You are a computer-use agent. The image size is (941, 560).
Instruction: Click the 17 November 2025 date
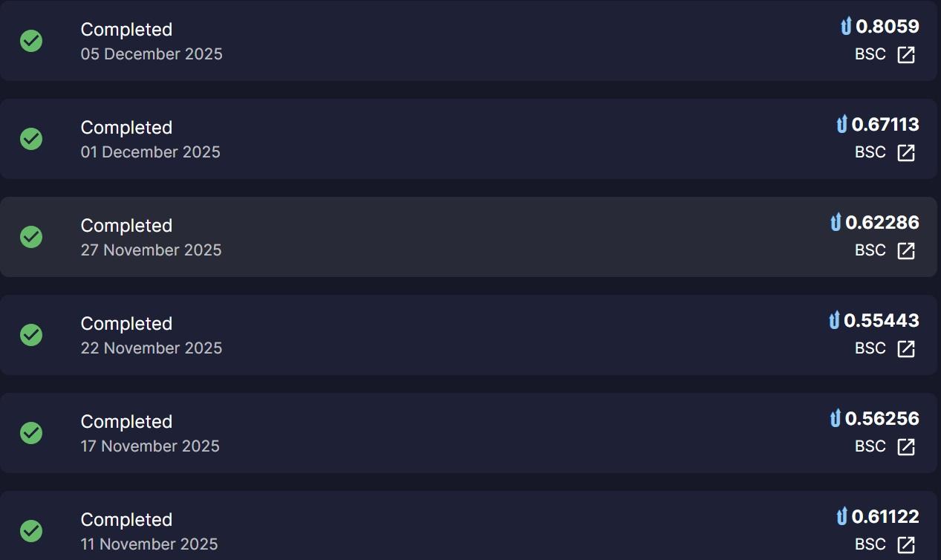150,446
